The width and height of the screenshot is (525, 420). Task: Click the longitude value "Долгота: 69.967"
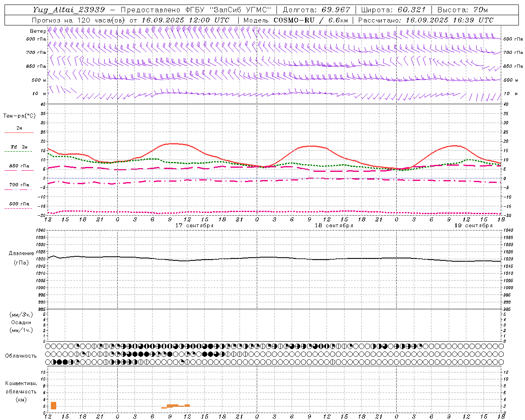317,10
